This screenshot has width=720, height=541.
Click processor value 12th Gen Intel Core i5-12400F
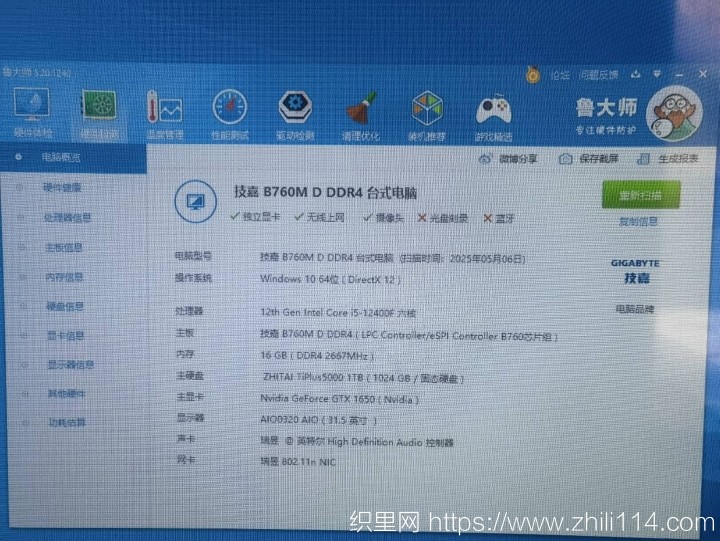coord(338,313)
